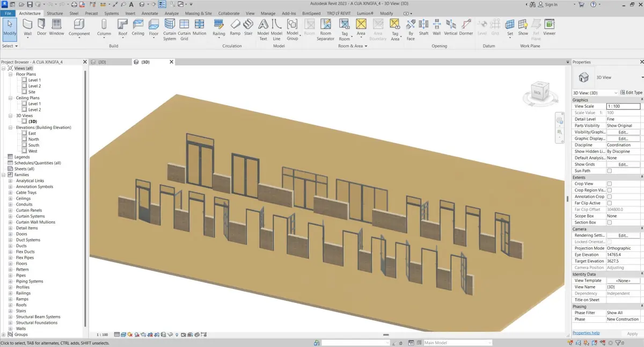Pick the Mullion tool
This screenshot has width=644, height=347.
point(199,27)
